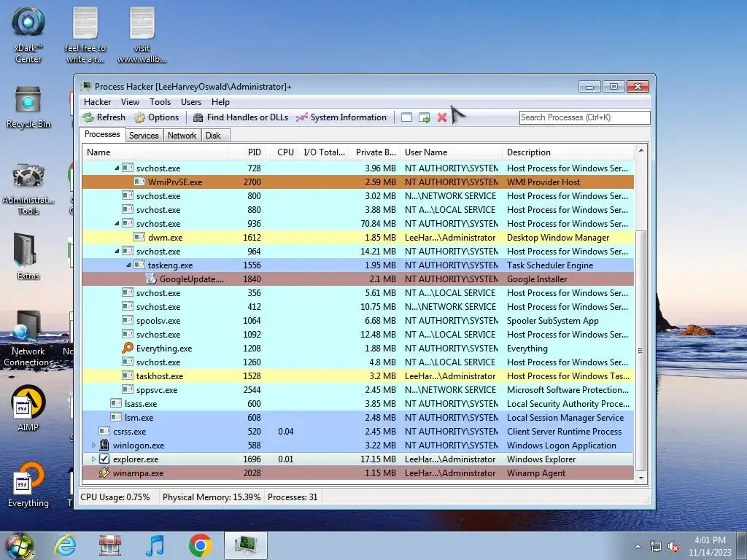The height and width of the screenshot is (560, 747).
Task: Collapse the svchost.exe 728 tree node
Action: pyautogui.click(x=117, y=168)
